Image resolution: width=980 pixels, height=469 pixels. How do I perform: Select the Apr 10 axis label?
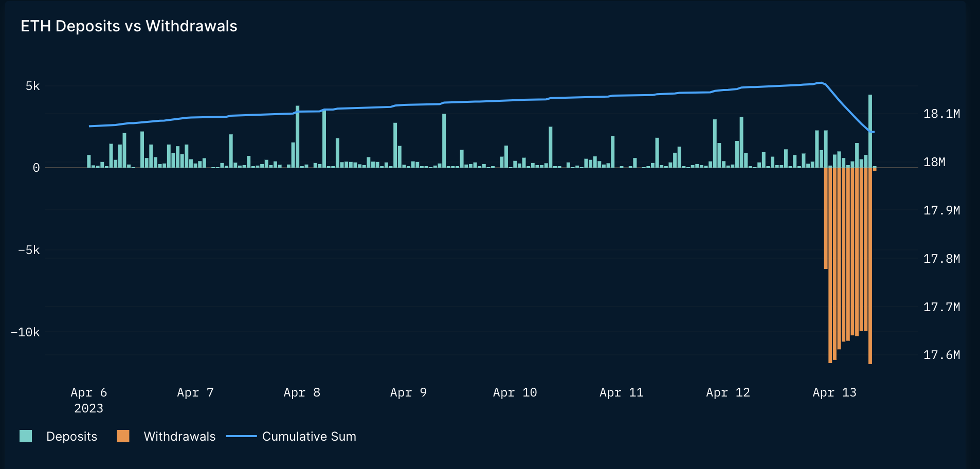pyautogui.click(x=515, y=392)
